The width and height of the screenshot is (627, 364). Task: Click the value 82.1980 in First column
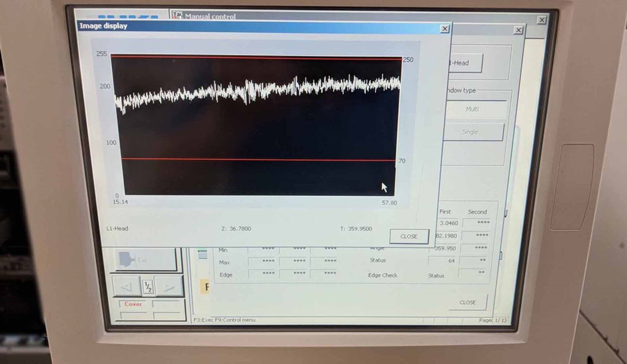click(x=446, y=235)
